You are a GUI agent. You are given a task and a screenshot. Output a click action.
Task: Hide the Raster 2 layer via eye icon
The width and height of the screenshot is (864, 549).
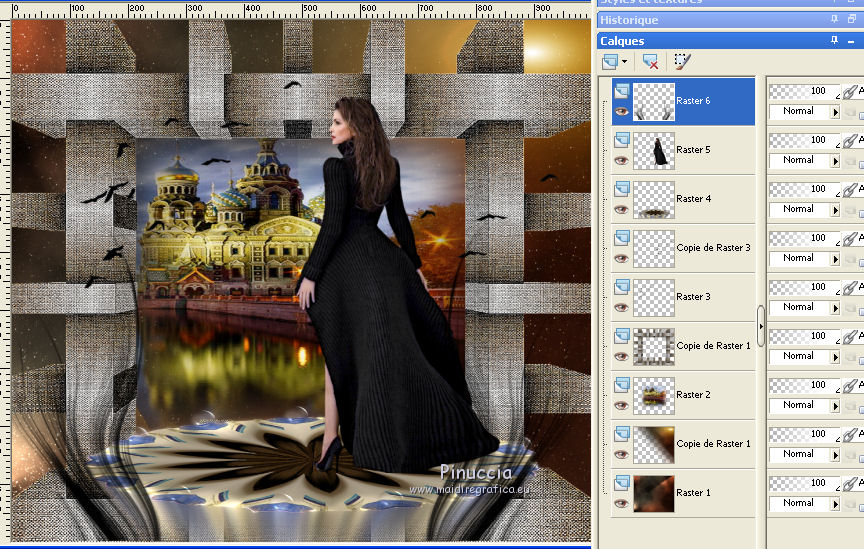[x=622, y=406]
